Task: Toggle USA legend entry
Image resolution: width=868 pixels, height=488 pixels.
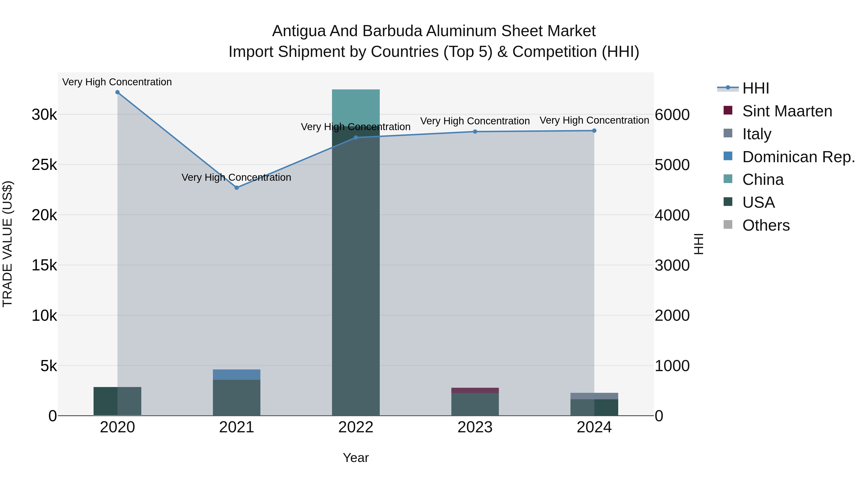Action: pyautogui.click(x=749, y=202)
